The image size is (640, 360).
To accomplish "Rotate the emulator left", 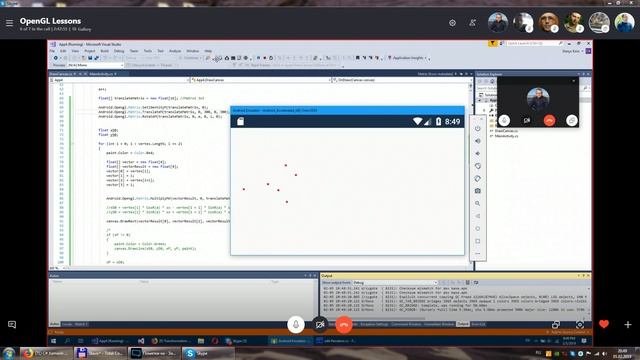I will [x=478, y=166].
